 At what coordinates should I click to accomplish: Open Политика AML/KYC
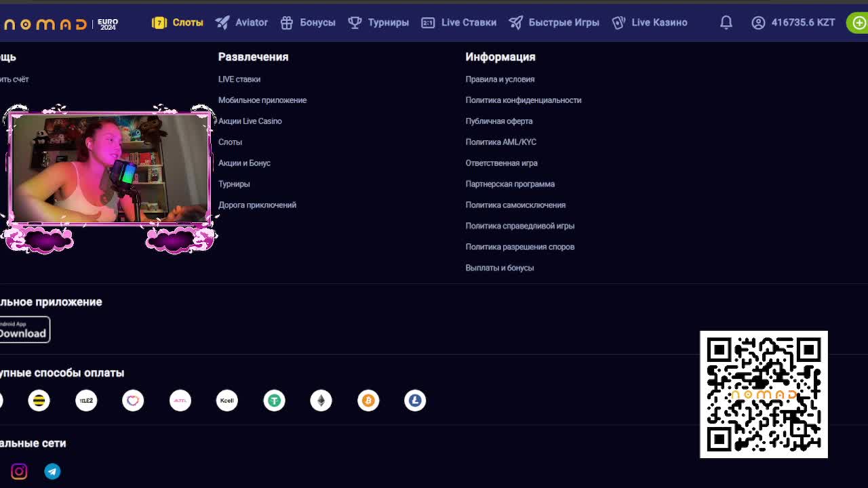coord(500,142)
